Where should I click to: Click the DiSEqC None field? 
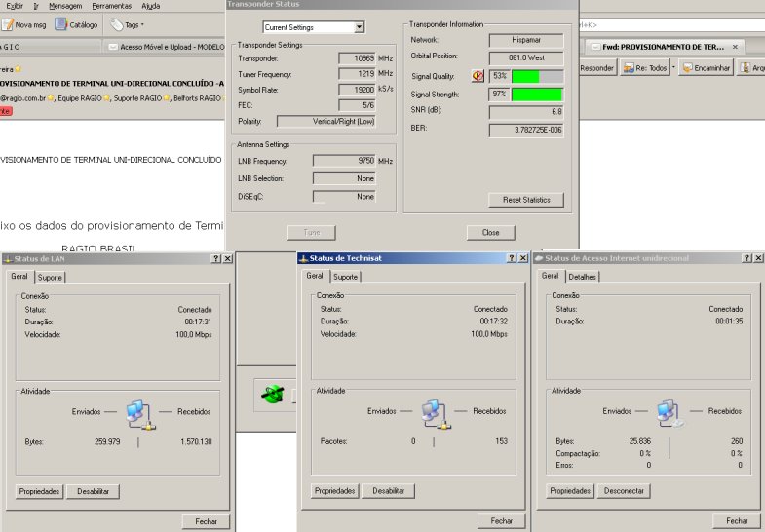click(x=344, y=197)
